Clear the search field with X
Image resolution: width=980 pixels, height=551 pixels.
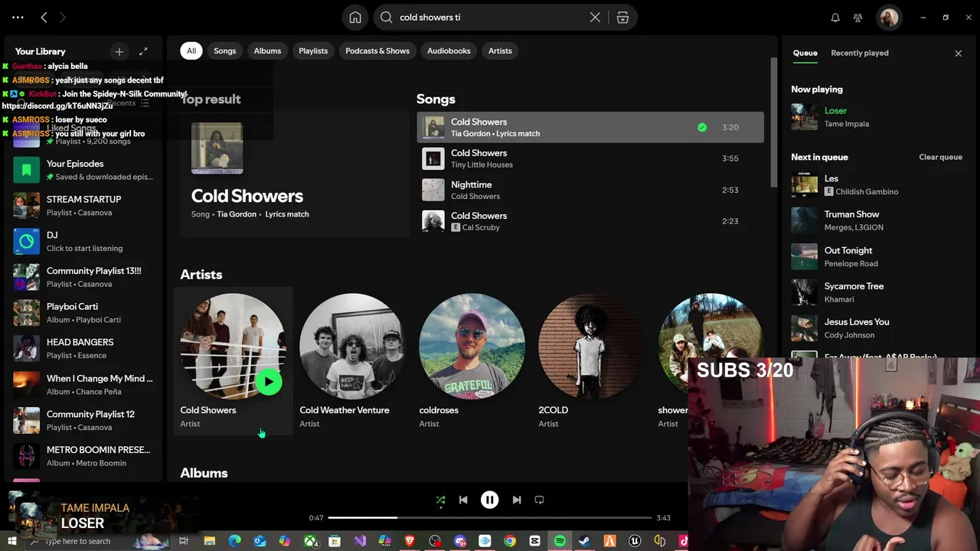595,18
